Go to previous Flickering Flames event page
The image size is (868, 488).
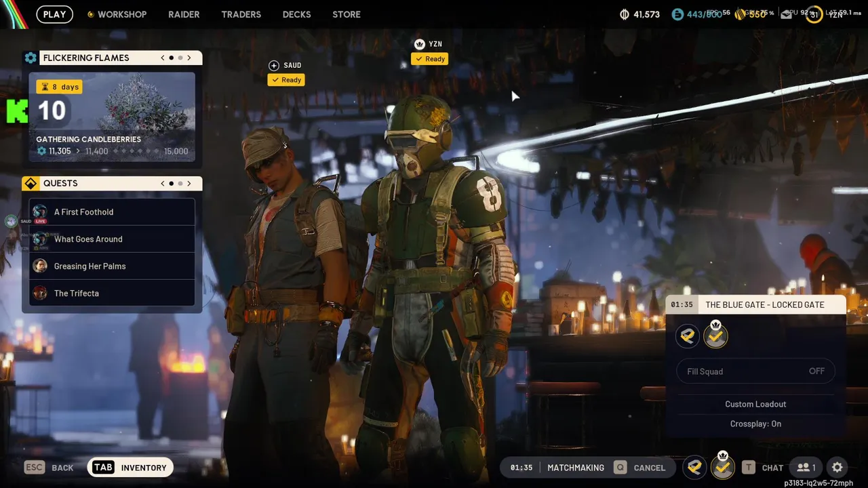pos(163,58)
